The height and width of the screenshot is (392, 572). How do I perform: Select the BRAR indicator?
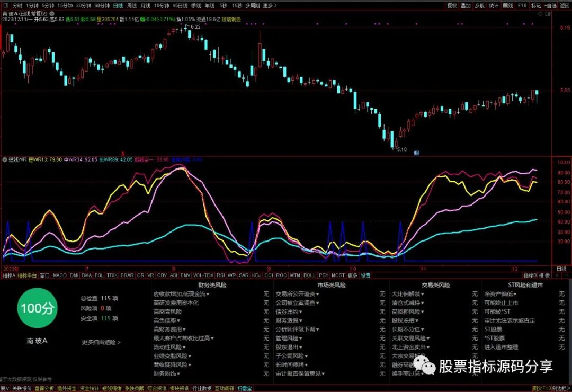tap(127, 275)
